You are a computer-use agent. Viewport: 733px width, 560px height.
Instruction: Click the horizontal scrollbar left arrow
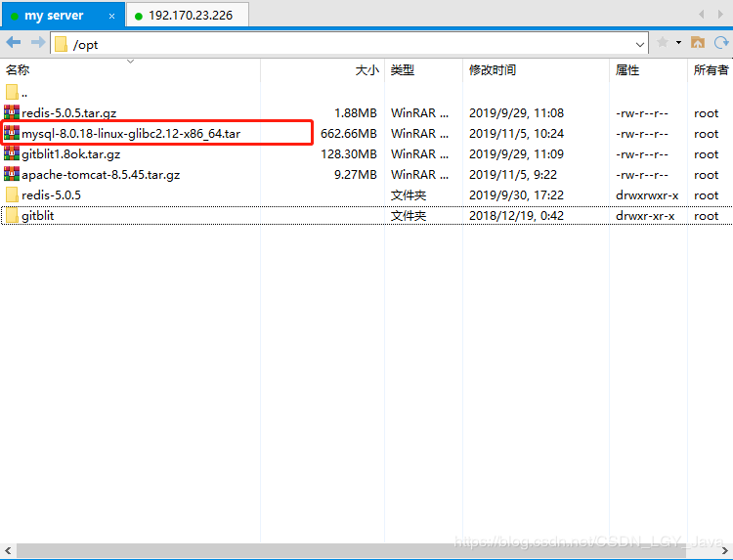(x=8, y=550)
